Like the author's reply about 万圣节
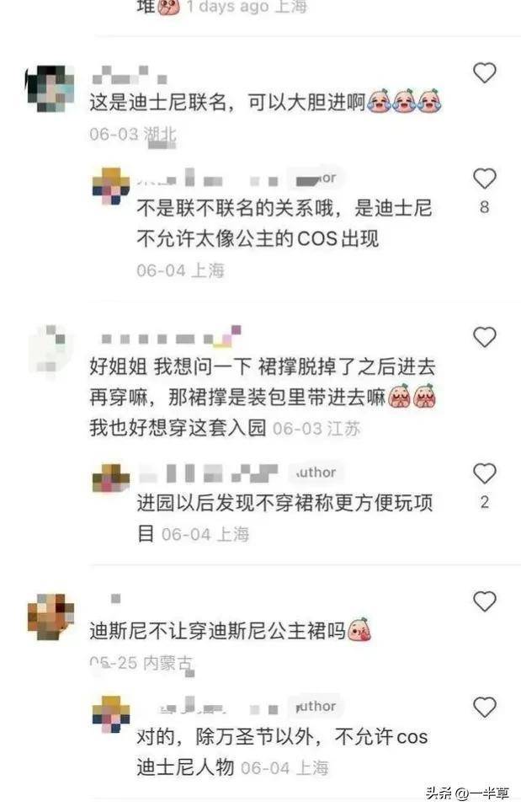 (x=484, y=707)
